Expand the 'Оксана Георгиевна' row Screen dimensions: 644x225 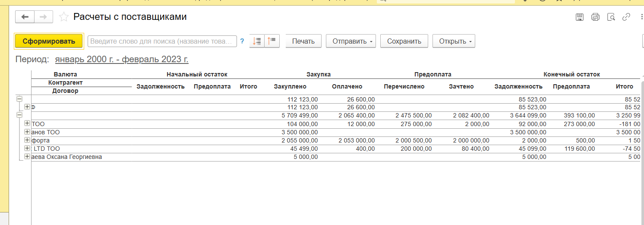coord(27,157)
